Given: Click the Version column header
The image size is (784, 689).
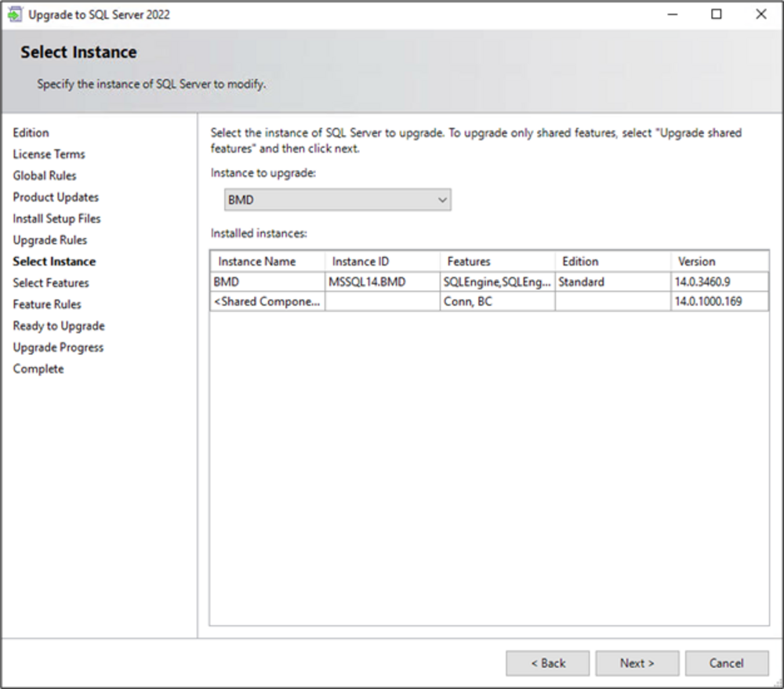Looking at the screenshot, I should point(719,262).
